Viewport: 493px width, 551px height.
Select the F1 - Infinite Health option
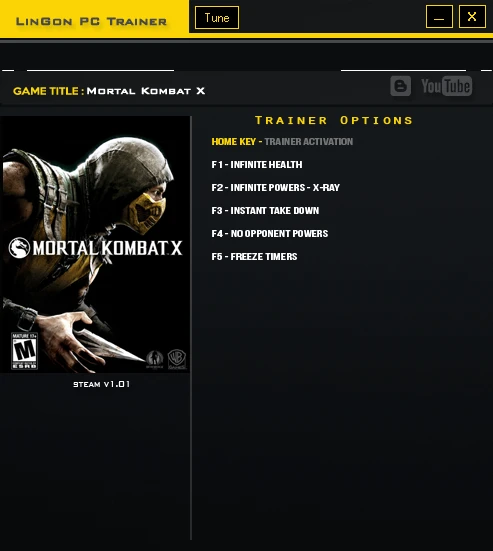click(257, 164)
